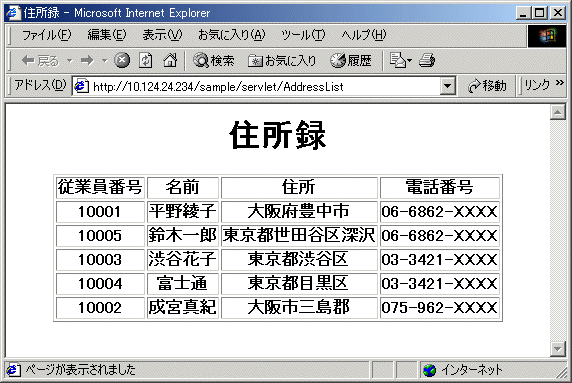Open the 履歴 history toolbar button
Viewport: 572px width, 383px height.
(x=351, y=61)
